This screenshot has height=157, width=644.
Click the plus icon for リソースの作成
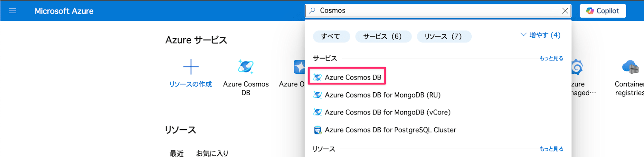tap(191, 67)
